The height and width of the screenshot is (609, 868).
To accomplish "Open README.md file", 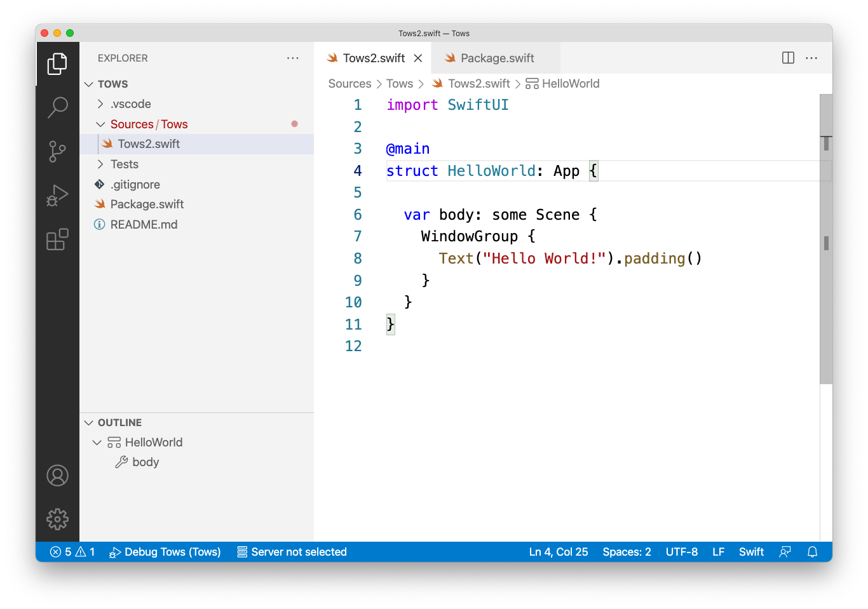I will point(196,224).
